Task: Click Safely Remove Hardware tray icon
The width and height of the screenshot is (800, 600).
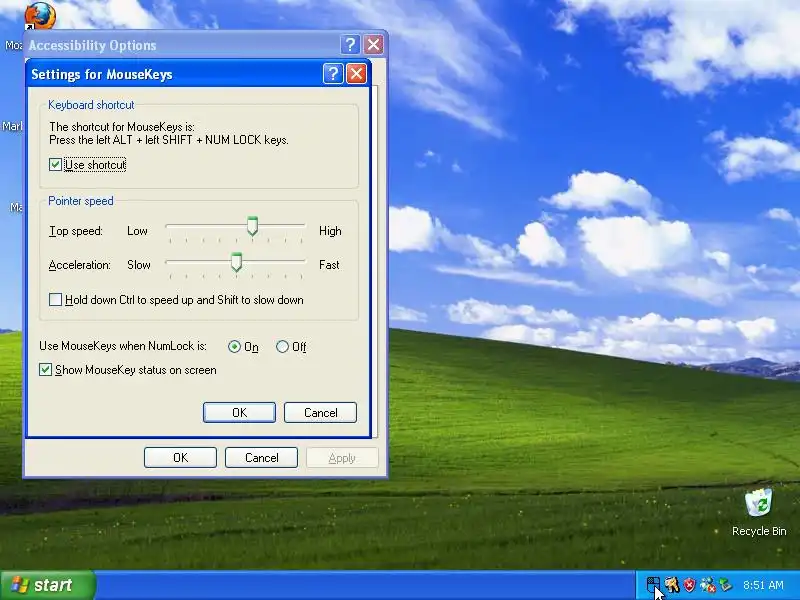Action: pyautogui.click(x=725, y=585)
